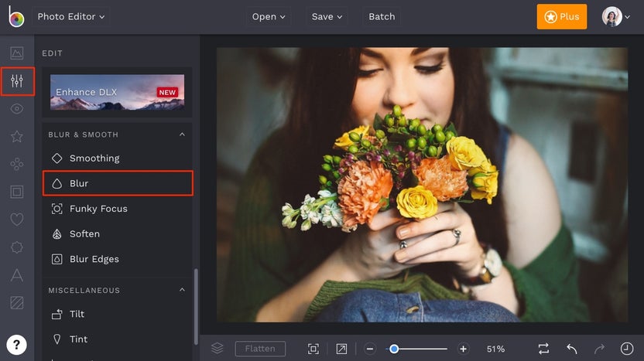Image resolution: width=644 pixels, height=361 pixels.
Task: Undo the last edit
Action: click(x=572, y=349)
